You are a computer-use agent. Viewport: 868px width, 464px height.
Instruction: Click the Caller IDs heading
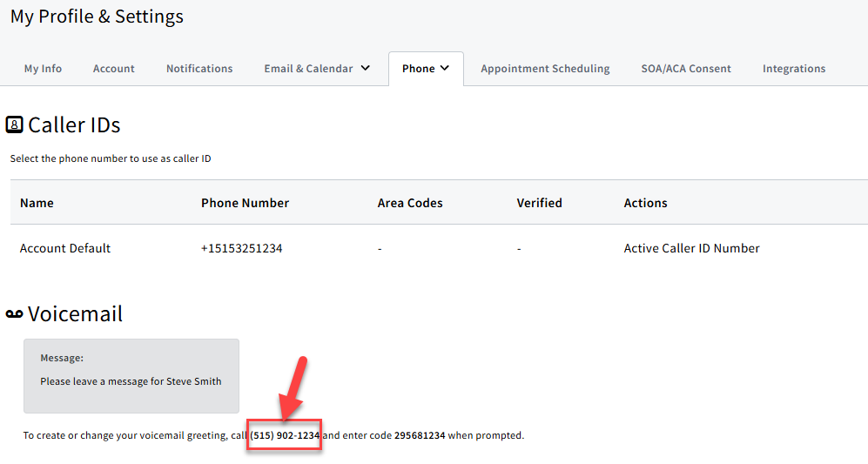(74, 125)
